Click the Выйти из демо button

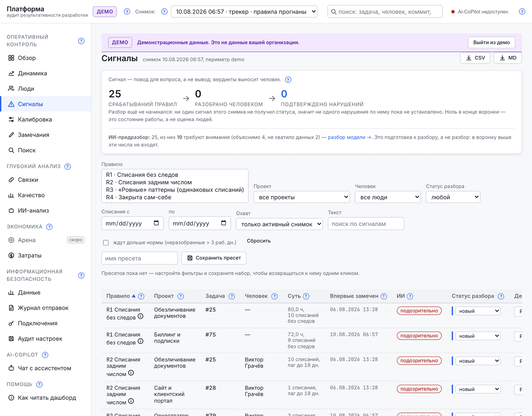491,42
